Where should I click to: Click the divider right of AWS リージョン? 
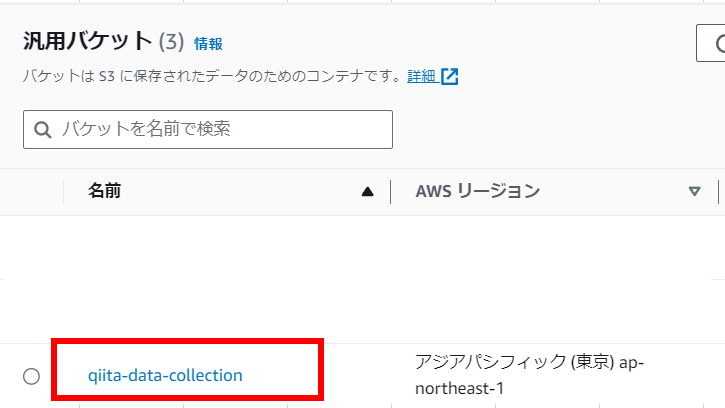pos(719,192)
